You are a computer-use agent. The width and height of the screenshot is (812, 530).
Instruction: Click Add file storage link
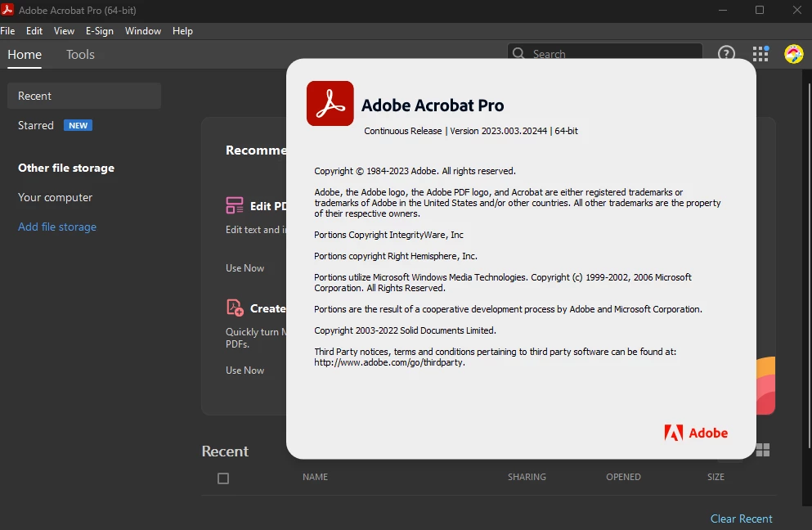coord(57,227)
